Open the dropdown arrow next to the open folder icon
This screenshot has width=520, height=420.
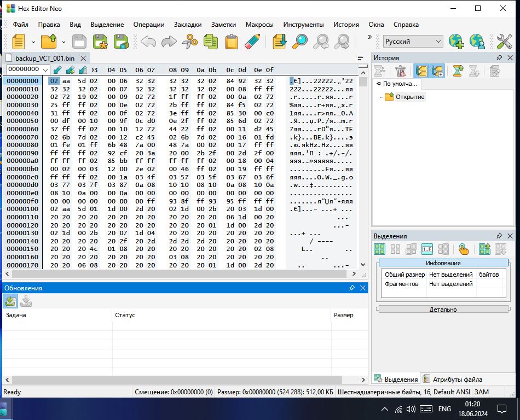point(63,42)
